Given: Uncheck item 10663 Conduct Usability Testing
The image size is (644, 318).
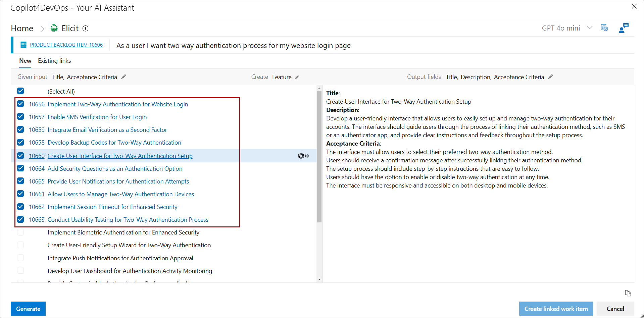Looking at the screenshot, I should pyautogui.click(x=20, y=219).
